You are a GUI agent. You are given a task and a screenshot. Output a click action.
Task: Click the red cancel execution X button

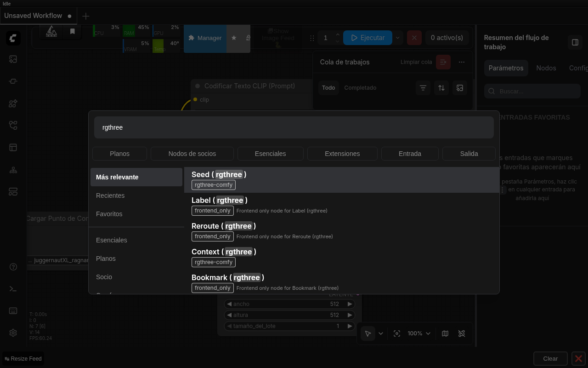[x=414, y=38]
